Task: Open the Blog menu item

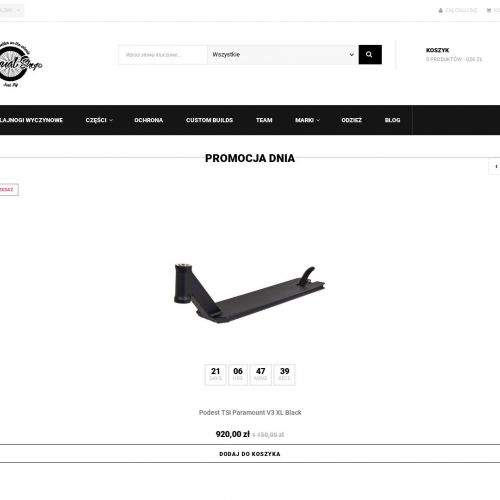Action: click(392, 120)
